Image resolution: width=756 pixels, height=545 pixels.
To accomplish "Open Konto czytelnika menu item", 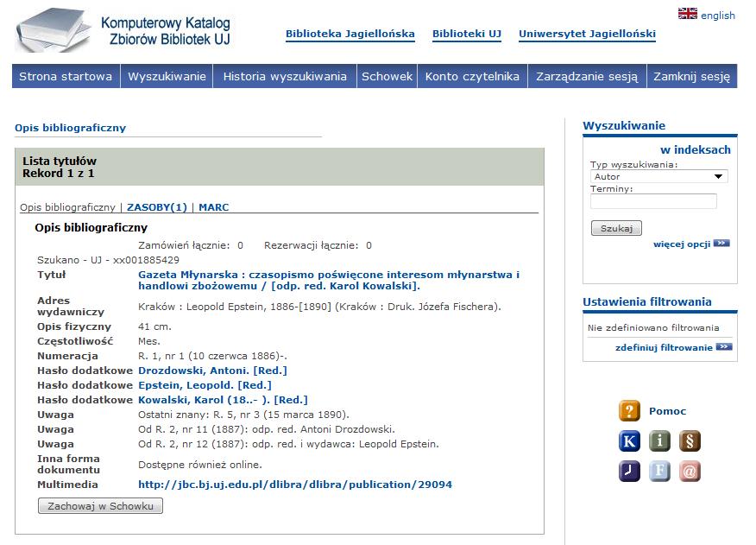I will pos(473,76).
